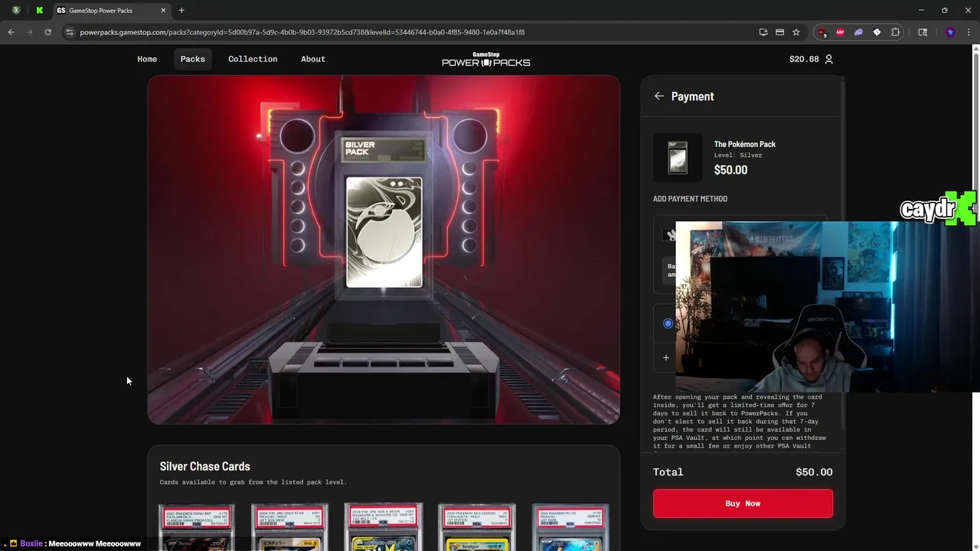Screen dimensions: 980x551
Task: Switch to the green K pinned tab
Action: coord(40,11)
